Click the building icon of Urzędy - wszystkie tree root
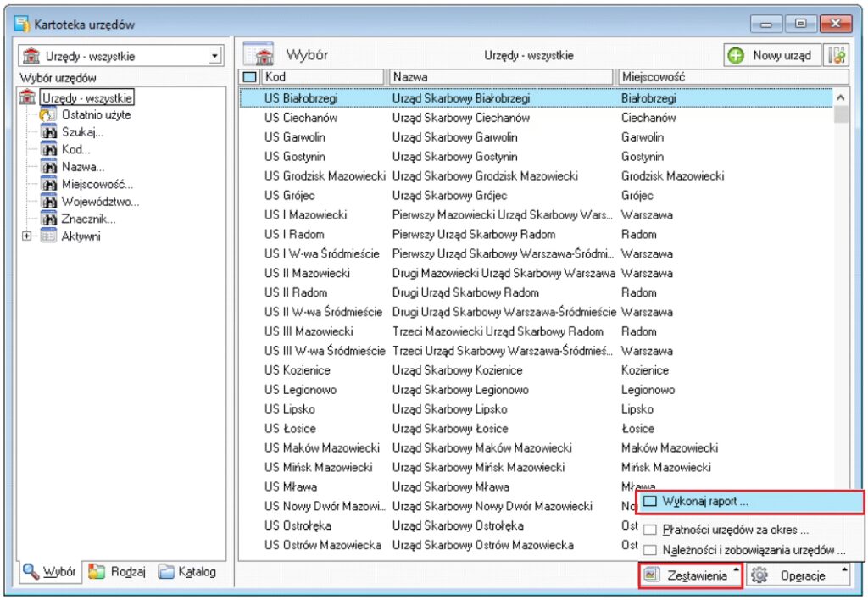 tap(28, 97)
